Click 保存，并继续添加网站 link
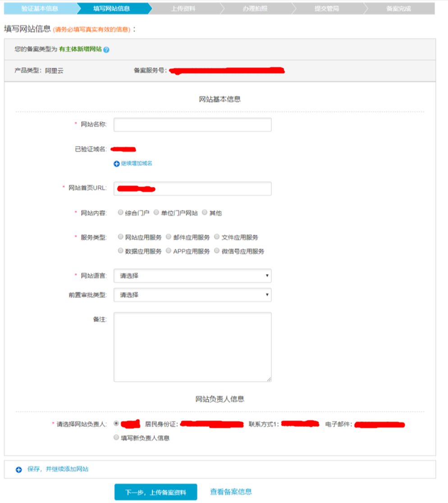The width and height of the screenshot is (448, 503). coord(58,469)
